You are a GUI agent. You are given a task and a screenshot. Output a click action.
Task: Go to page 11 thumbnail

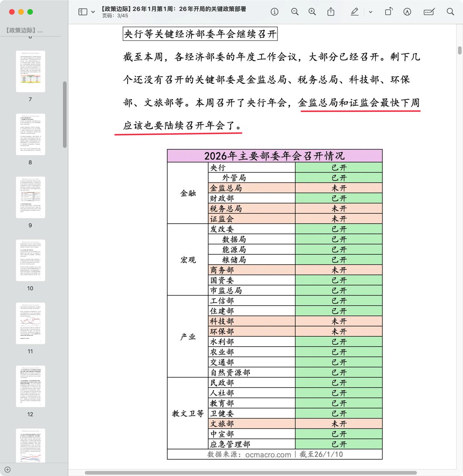click(31, 323)
